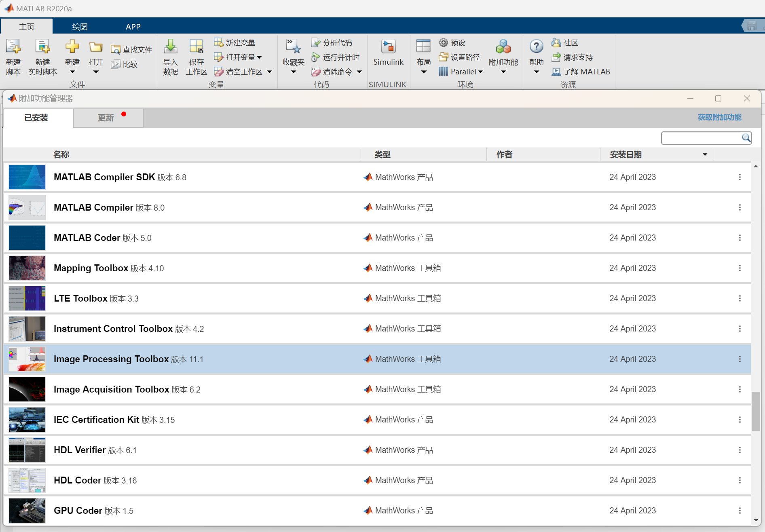The height and width of the screenshot is (532, 765).
Task: Expand the 打开变量 dropdown
Action: [x=260, y=57]
